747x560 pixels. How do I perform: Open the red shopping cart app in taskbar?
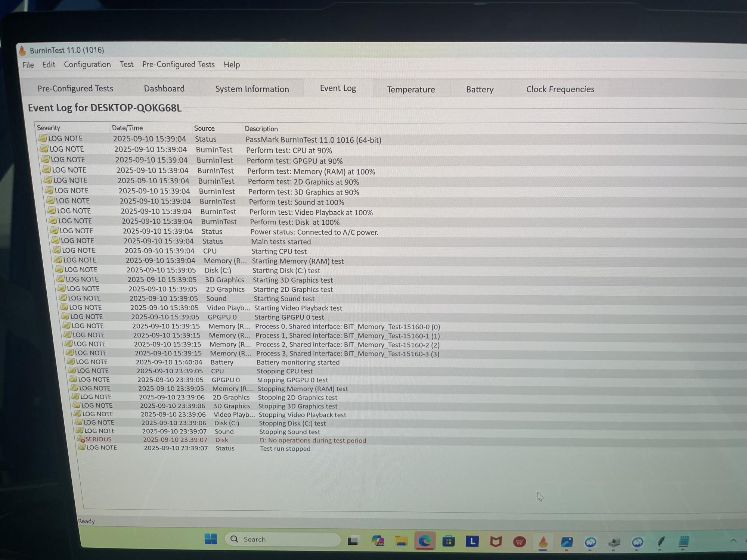[x=520, y=542]
